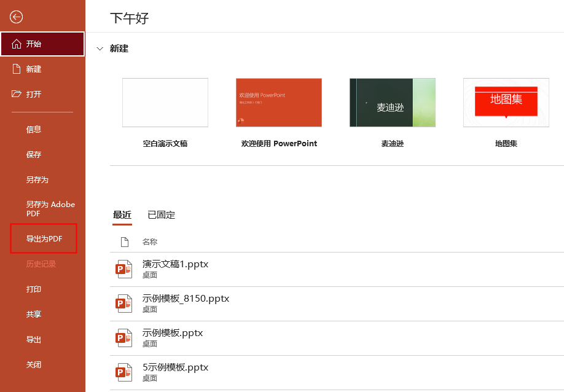Click the back arrow circle icon
Image resolution: width=564 pixels, height=392 pixels.
[x=16, y=17]
